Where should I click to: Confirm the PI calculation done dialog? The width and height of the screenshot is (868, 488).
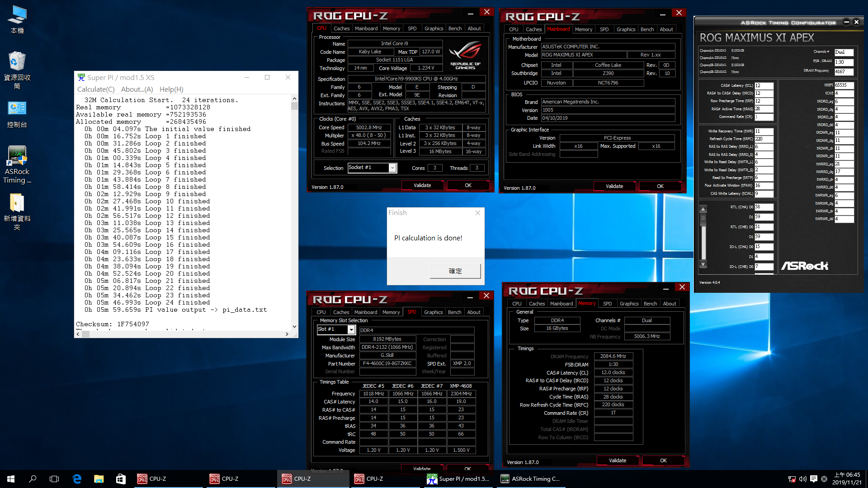(x=455, y=271)
